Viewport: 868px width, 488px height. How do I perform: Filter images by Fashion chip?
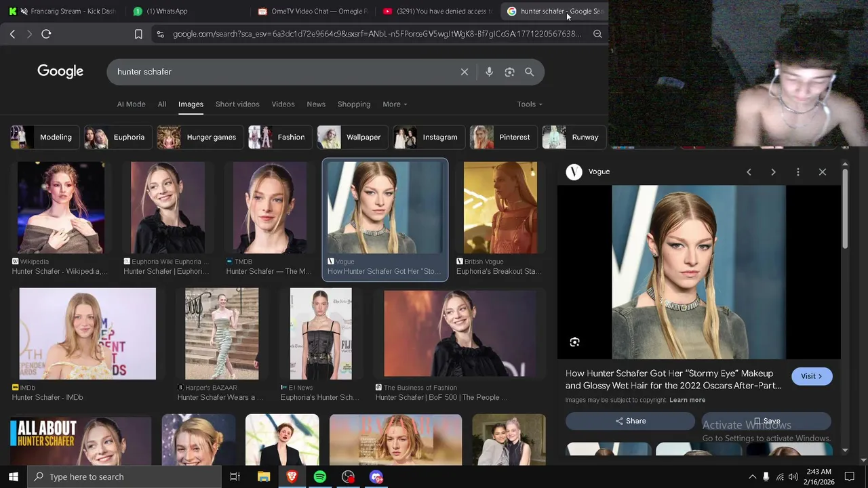pyautogui.click(x=280, y=138)
